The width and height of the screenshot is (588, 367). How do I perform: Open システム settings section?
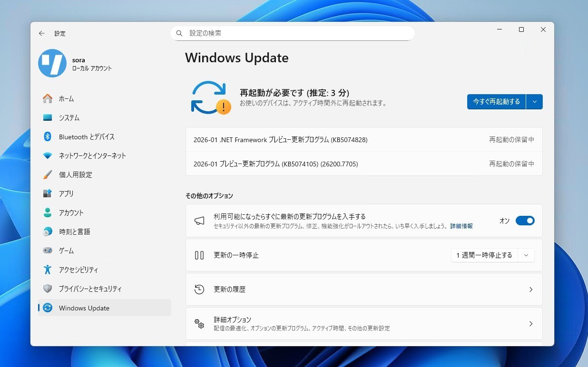point(104,117)
